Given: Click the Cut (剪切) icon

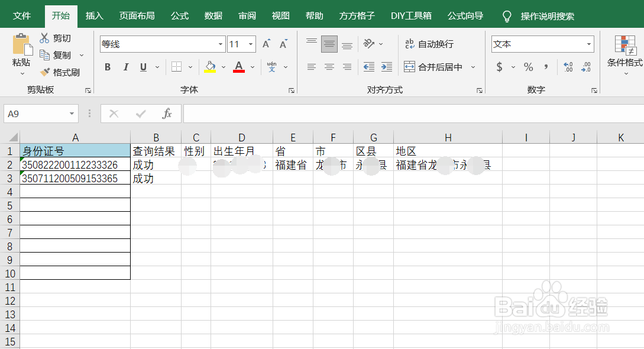Looking at the screenshot, I should click(x=45, y=37).
